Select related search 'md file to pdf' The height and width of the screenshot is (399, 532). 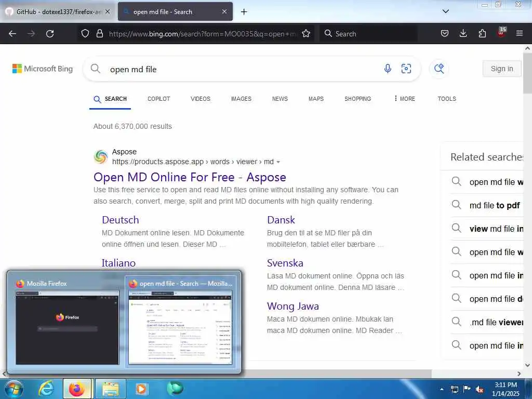(x=487, y=205)
